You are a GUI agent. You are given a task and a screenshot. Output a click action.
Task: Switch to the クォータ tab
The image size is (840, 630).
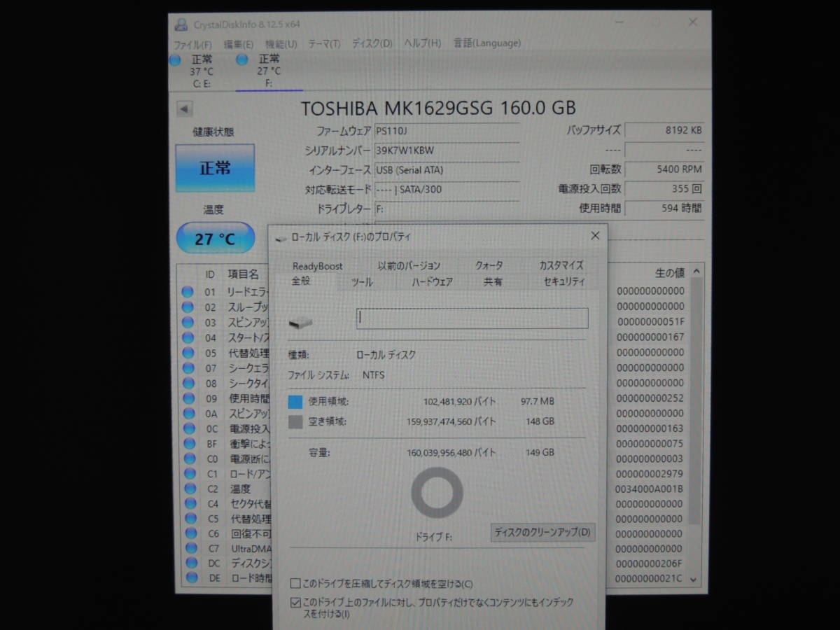[x=489, y=266]
